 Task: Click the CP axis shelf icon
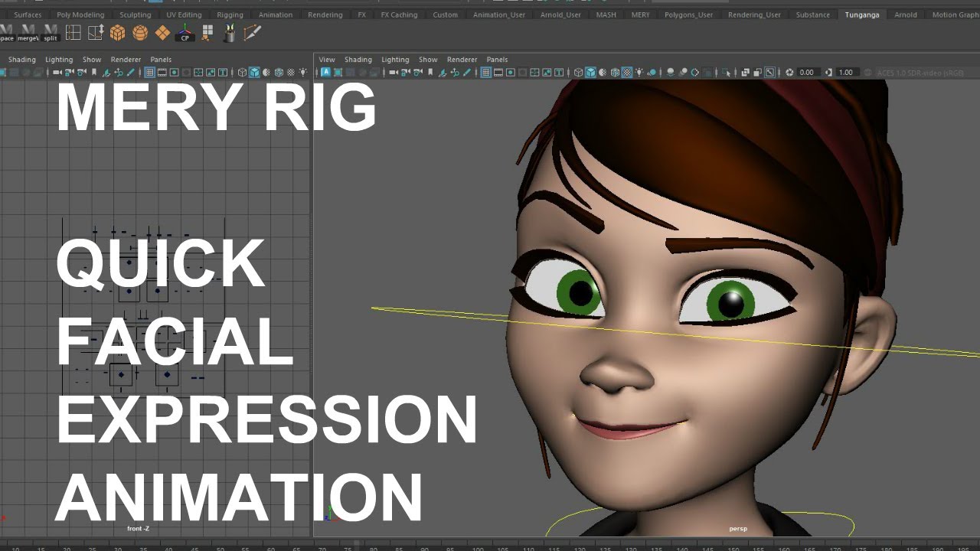[185, 32]
